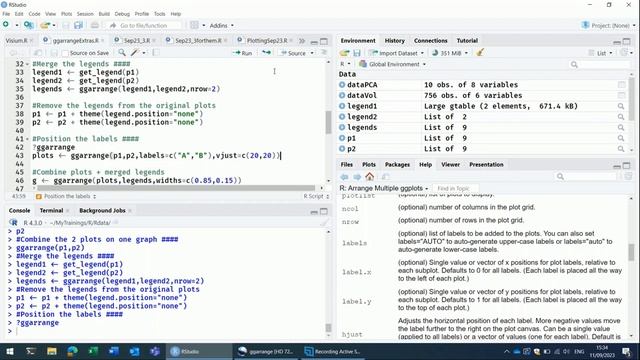Go back in Help pane
The width and height of the screenshot is (640, 360).
coord(344,177)
